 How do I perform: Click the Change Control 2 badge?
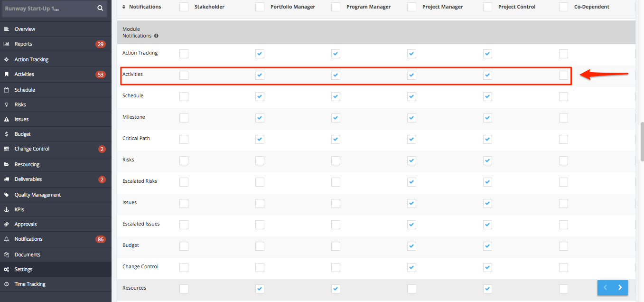click(102, 149)
